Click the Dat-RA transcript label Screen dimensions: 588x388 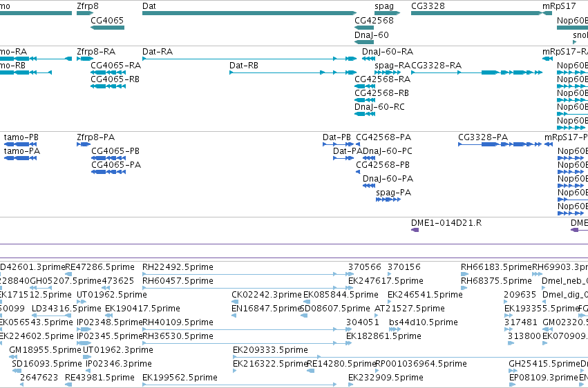[x=158, y=52]
